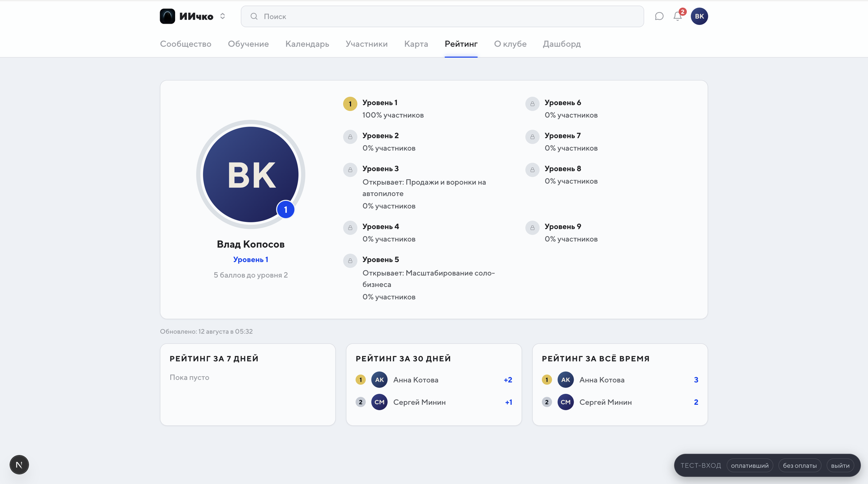
Task: Click the Рейтинг за 7 дней heading
Action: (x=214, y=358)
